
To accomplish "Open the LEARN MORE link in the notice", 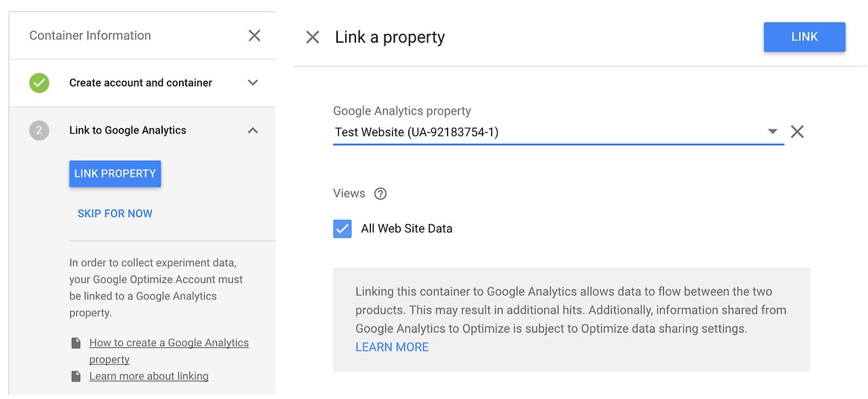I will tap(392, 347).
